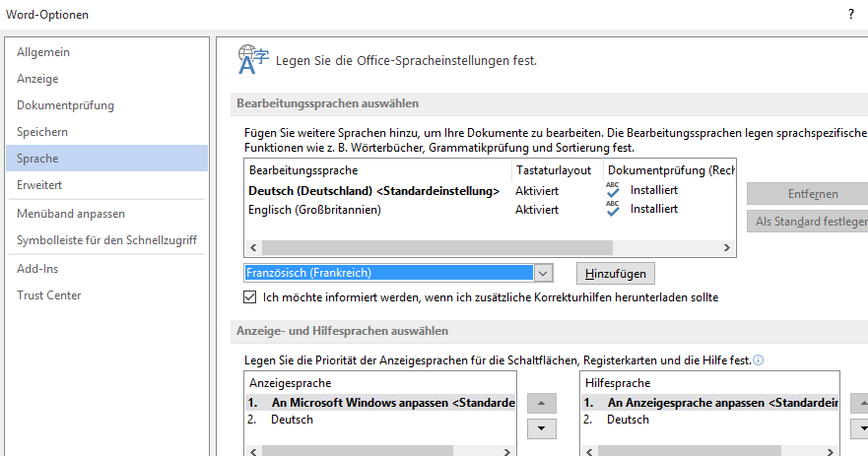Click the Entfernen button
Viewport: 868px width, 456px height.
point(808,194)
